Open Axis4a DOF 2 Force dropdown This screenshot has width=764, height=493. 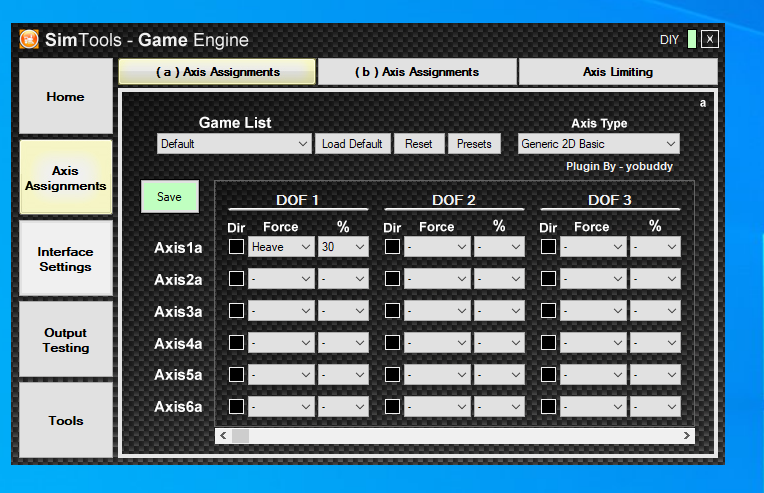click(x=437, y=343)
